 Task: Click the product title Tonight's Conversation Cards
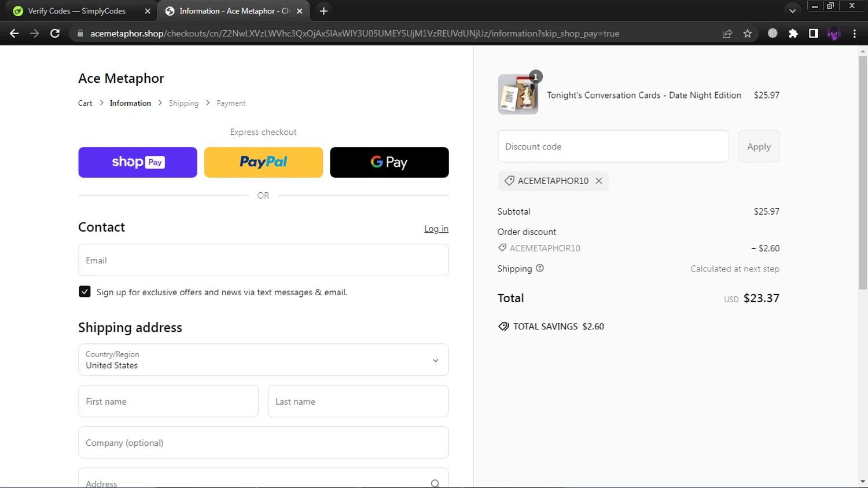point(644,95)
